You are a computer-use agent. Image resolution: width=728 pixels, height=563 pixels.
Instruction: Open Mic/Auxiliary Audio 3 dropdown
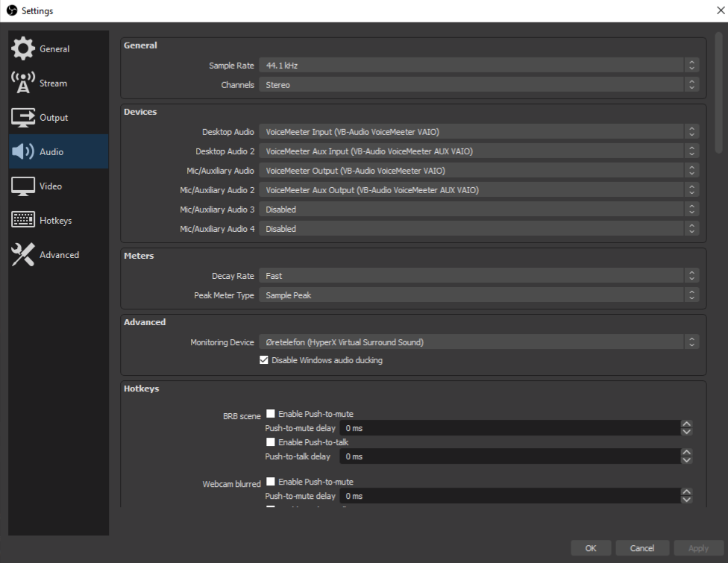[x=479, y=210]
